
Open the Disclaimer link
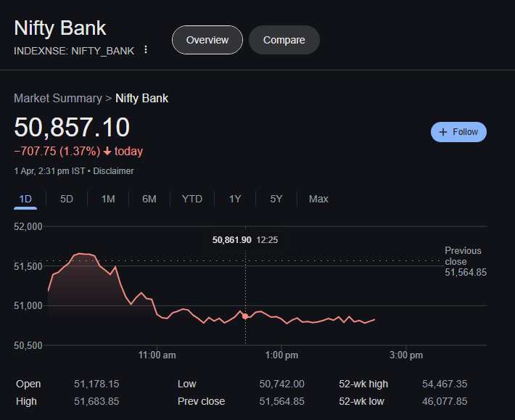point(113,171)
